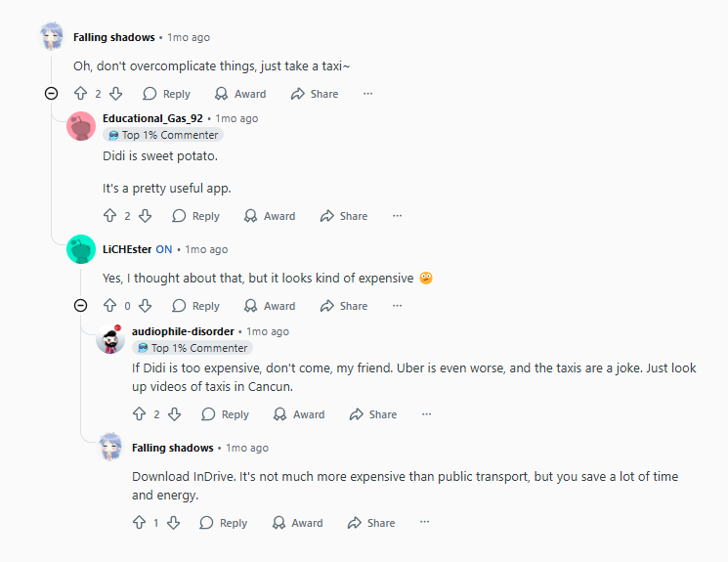This screenshot has height=562, width=728.
Task: Share audiophile-disorder's comment
Action: [x=373, y=414]
